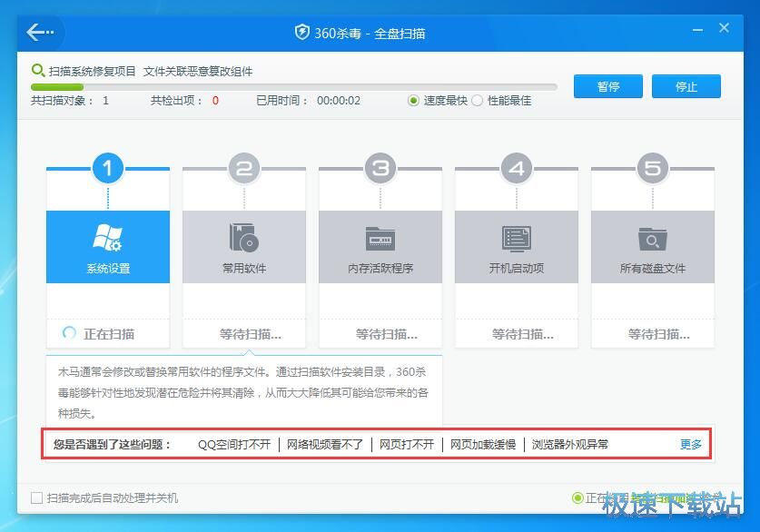Click the trojan description paragraph text
The width and height of the screenshot is (760, 532).
(x=242, y=392)
